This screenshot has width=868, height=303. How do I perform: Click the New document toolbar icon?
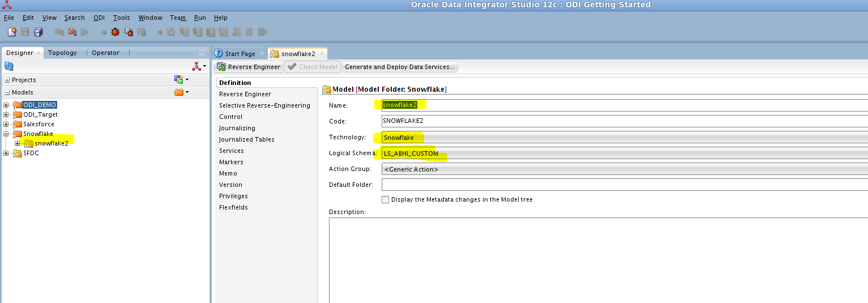pyautogui.click(x=12, y=32)
